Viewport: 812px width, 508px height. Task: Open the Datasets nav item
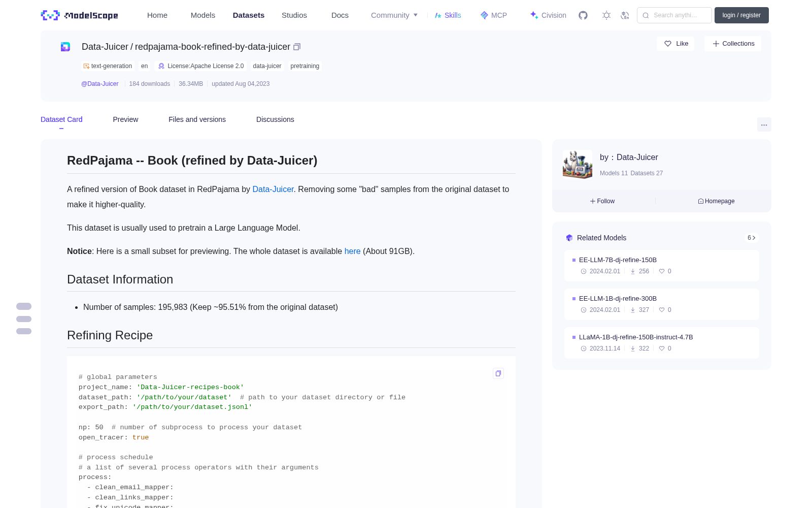tap(249, 15)
